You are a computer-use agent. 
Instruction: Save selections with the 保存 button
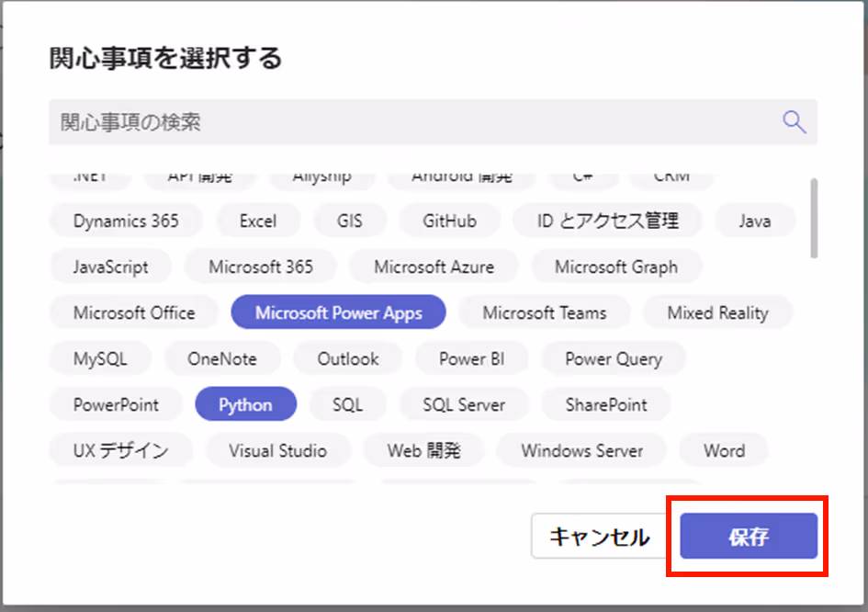(749, 536)
